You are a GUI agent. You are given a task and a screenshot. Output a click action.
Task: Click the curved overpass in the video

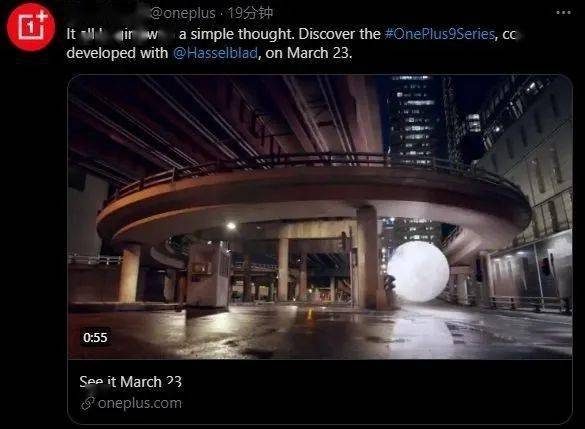tap(313, 194)
